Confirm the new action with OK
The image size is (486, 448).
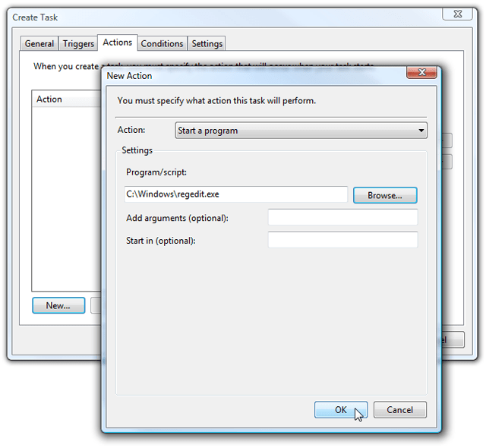pos(341,409)
